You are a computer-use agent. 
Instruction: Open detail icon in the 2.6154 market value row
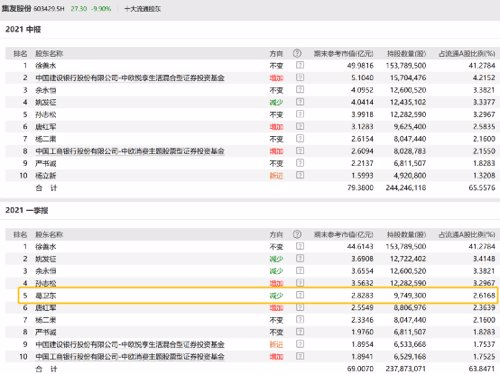click(x=300, y=139)
